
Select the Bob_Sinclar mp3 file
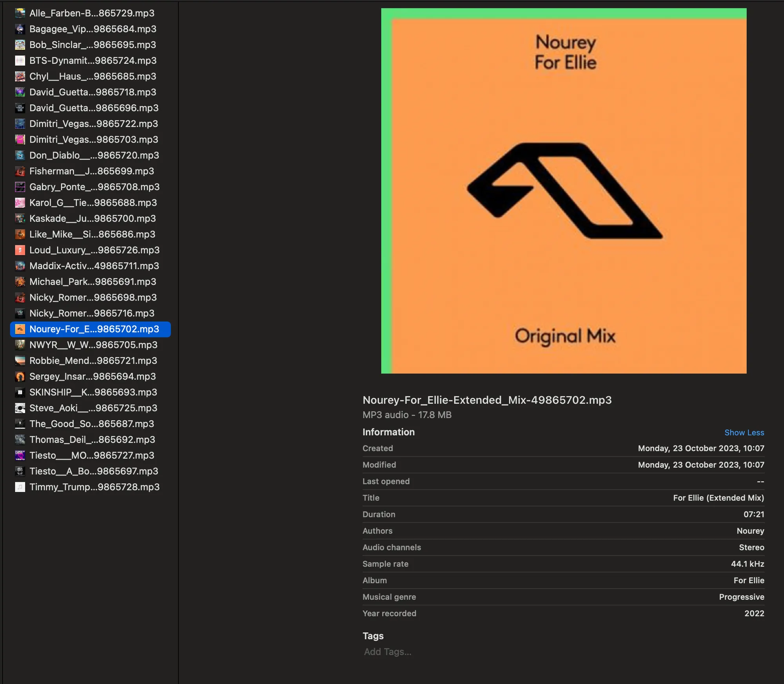point(93,45)
